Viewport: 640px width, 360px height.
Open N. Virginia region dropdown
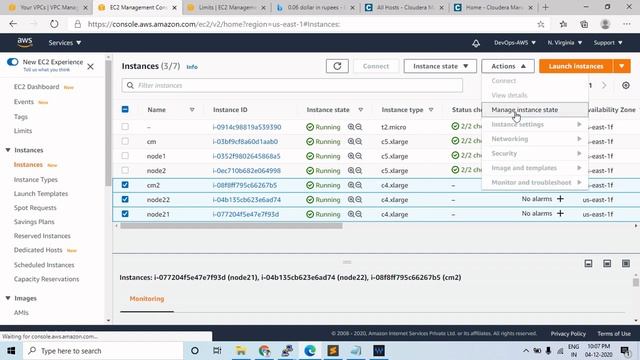click(565, 42)
